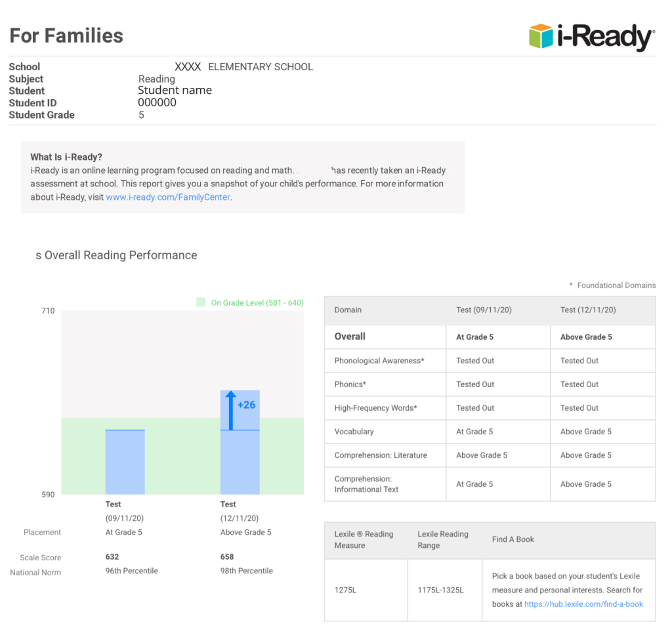Select the Phonics domain row
The height and width of the screenshot is (637, 672).
[x=350, y=384]
